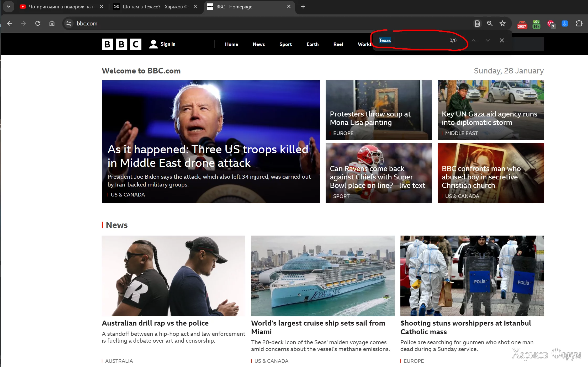Click the Istanbul police photo thumbnail
Image resolution: width=588 pixels, height=367 pixels.
[472, 276]
